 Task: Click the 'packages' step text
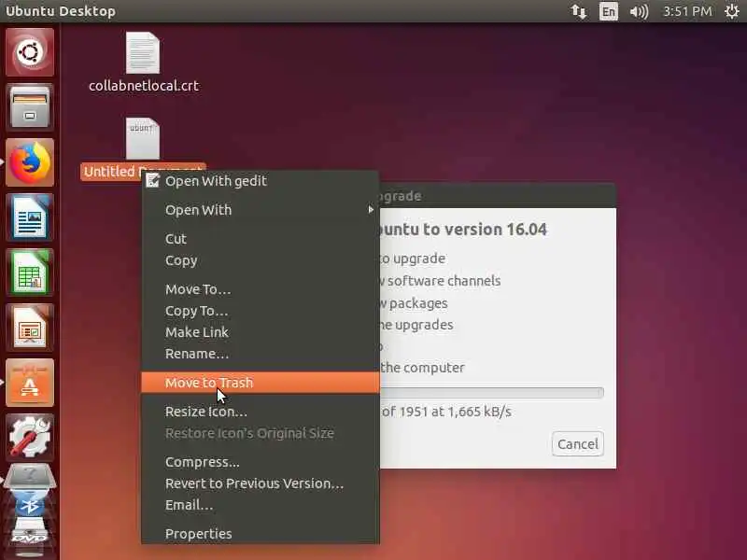pos(418,303)
